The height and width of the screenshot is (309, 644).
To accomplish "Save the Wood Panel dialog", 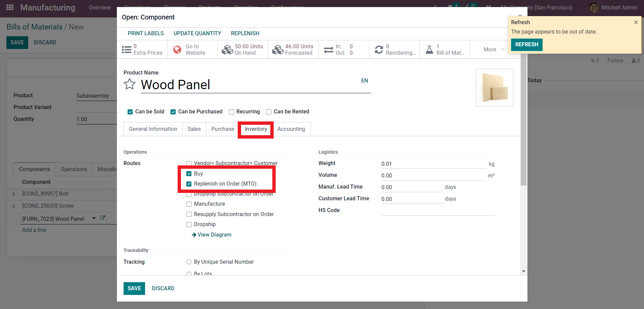I will click(134, 289).
